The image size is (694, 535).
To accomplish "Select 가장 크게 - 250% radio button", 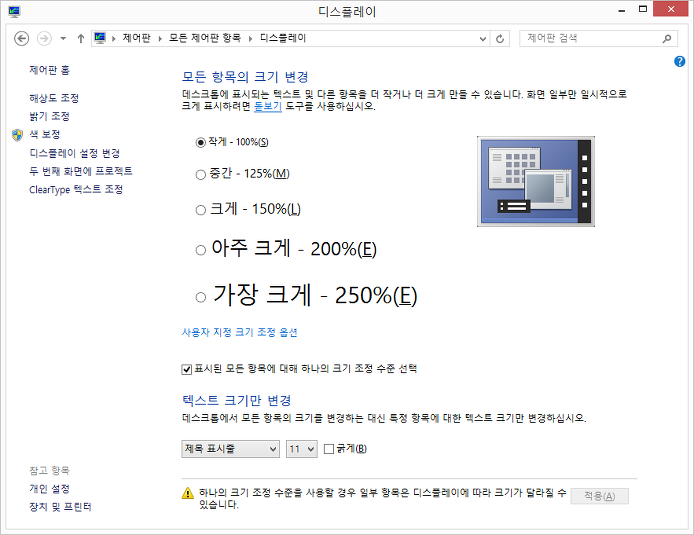I will click(200, 297).
